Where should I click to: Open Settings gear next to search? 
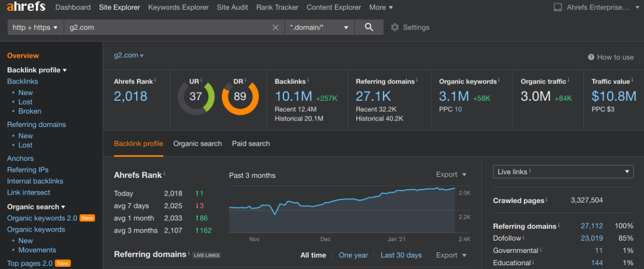click(395, 27)
